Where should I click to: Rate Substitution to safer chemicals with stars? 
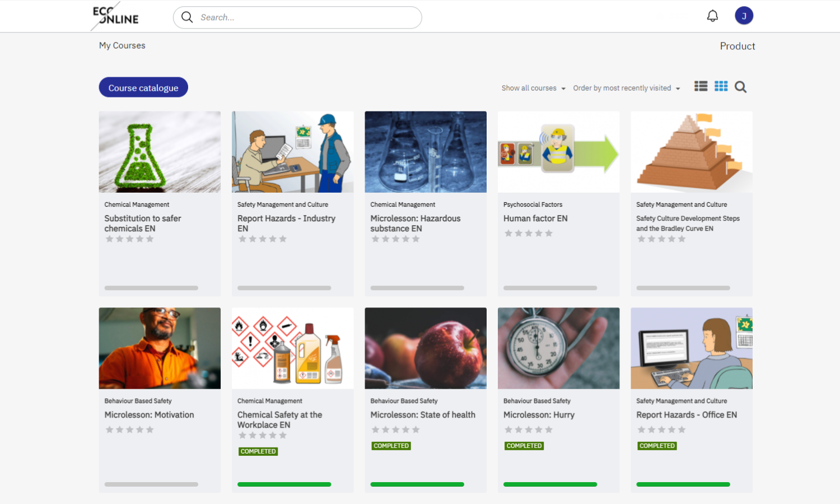129,239
